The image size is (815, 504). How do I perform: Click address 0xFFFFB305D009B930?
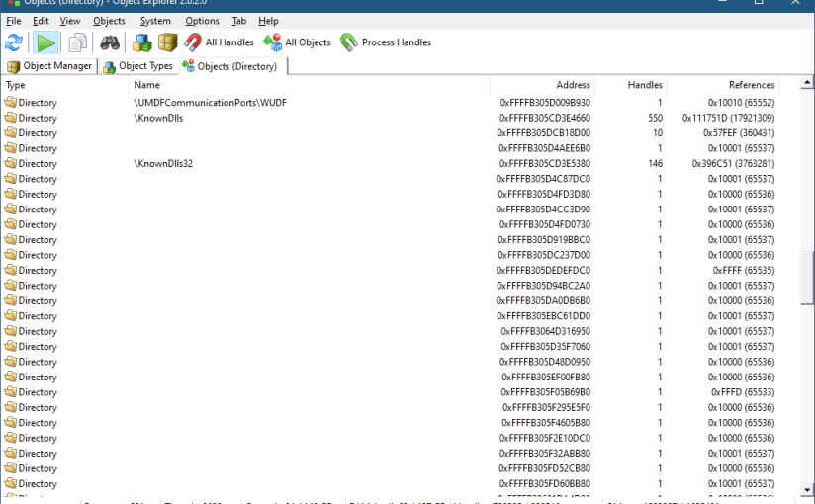click(545, 103)
